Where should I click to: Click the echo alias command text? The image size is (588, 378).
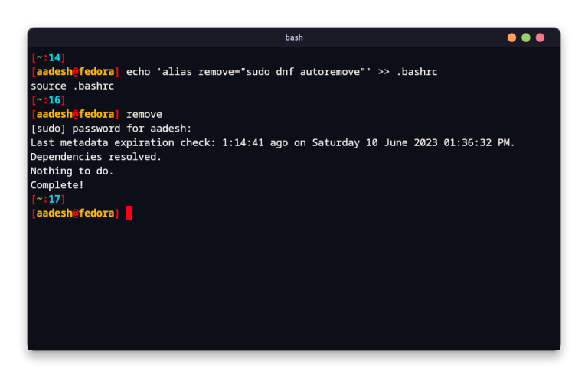click(281, 71)
